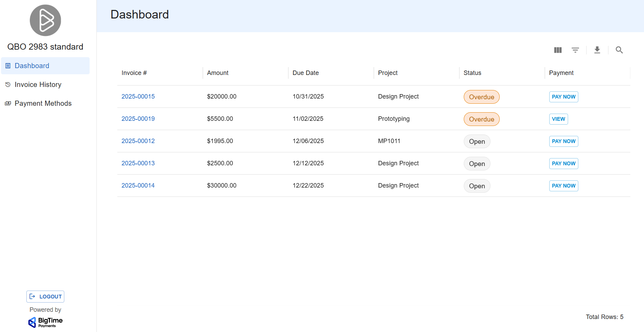644x332 pixels.
Task: Sort by the Amount column header
Action: pos(218,73)
